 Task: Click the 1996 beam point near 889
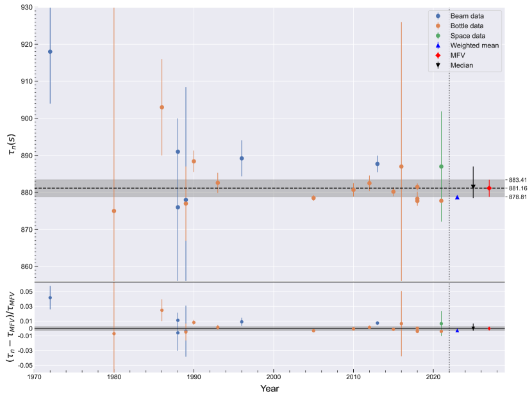click(x=242, y=158)
